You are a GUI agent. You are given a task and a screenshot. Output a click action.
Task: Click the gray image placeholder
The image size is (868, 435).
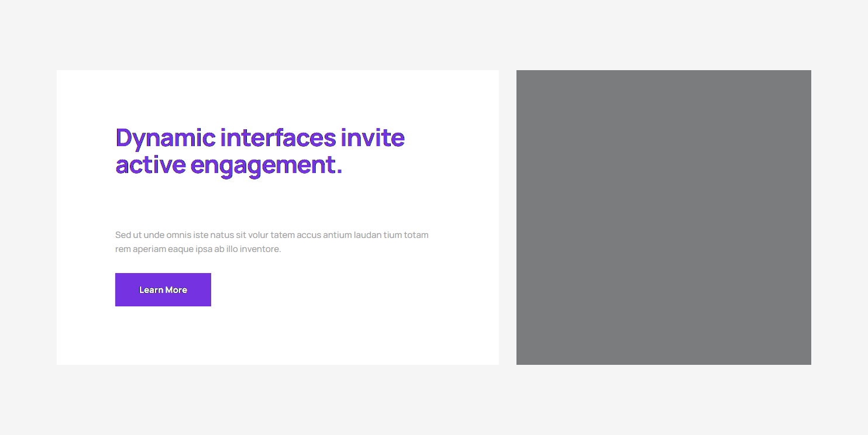pos(663,217)
